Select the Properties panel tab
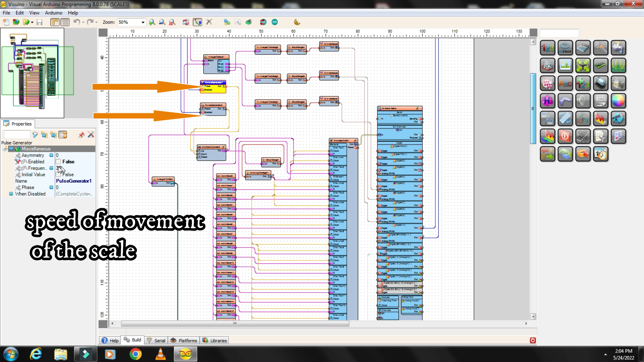This screenshot has width=644, height=362. 17,124
